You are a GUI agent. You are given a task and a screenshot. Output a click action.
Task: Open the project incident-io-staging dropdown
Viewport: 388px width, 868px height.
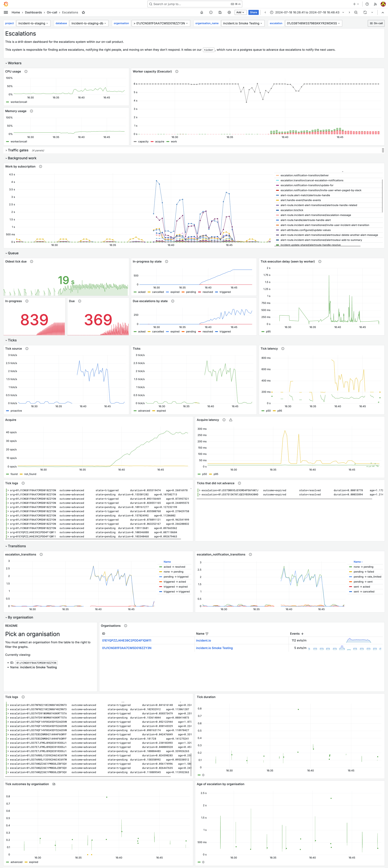(x=33, y=23)
